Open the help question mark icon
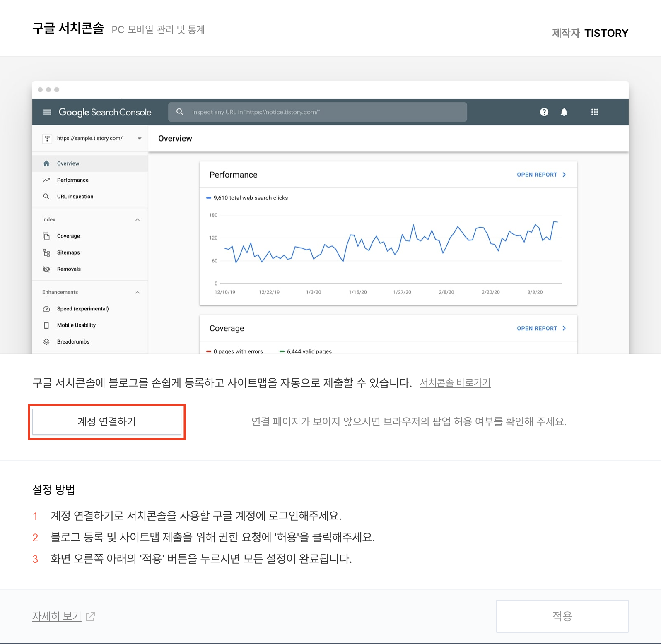The width and height of the screenshot is (661, 644). [544, 112]
